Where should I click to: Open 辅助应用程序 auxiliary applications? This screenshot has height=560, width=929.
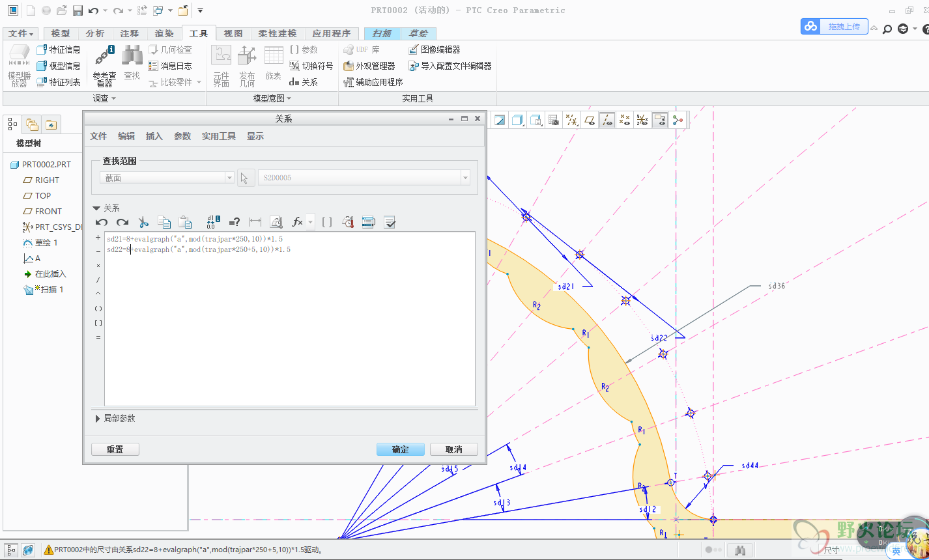(x=373, y=82)
